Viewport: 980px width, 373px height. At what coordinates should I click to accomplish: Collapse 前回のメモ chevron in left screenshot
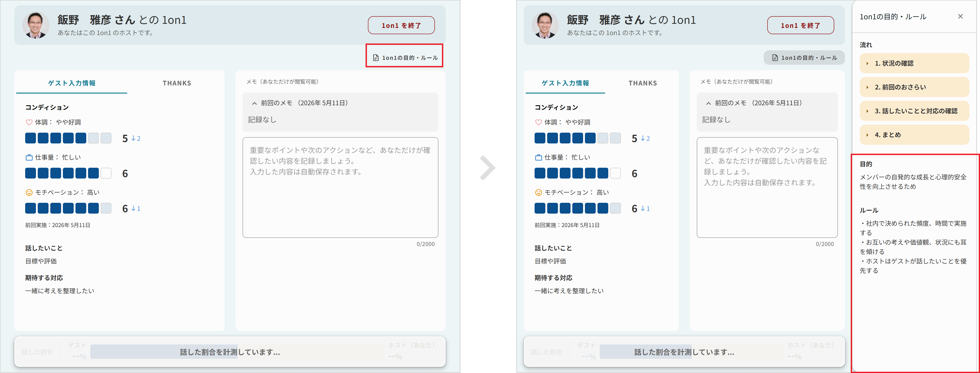coord(254,103)
